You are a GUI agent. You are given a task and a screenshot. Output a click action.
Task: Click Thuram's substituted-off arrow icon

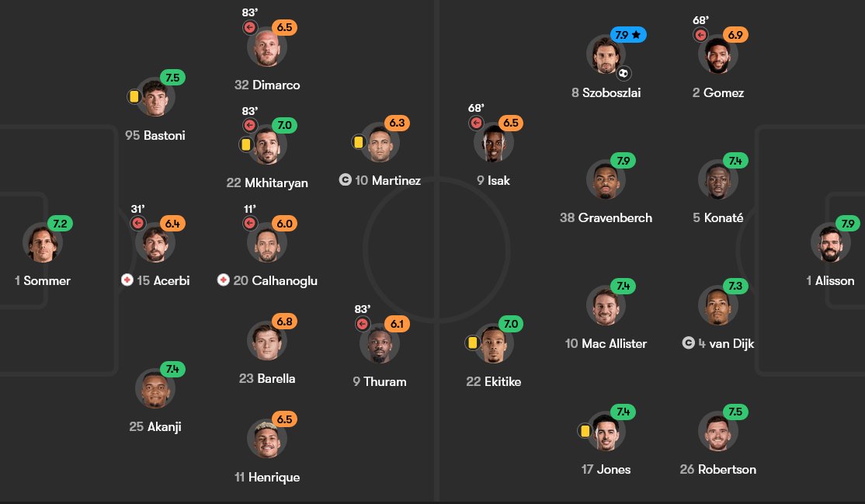pyautogui.click(x=362, y=324)
